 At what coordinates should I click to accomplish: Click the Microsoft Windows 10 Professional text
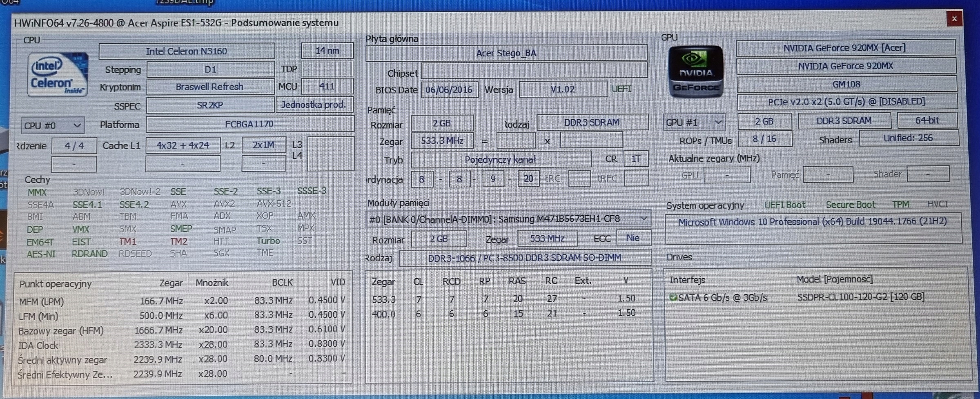(x=812, y=222)
